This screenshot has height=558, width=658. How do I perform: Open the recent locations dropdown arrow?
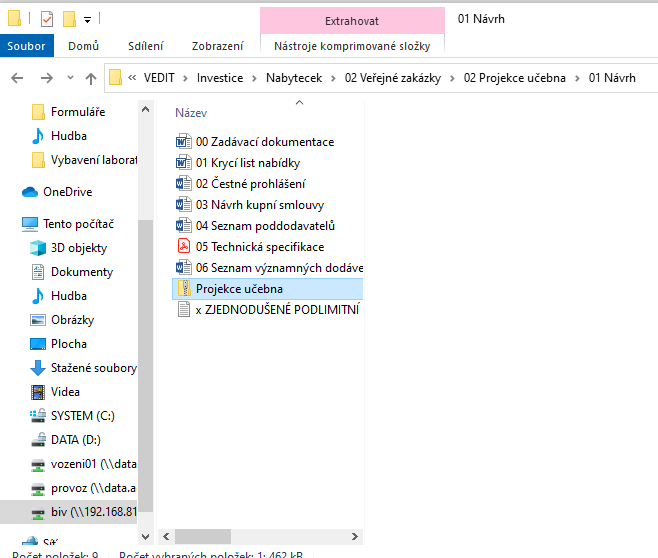tap(69, 78)
